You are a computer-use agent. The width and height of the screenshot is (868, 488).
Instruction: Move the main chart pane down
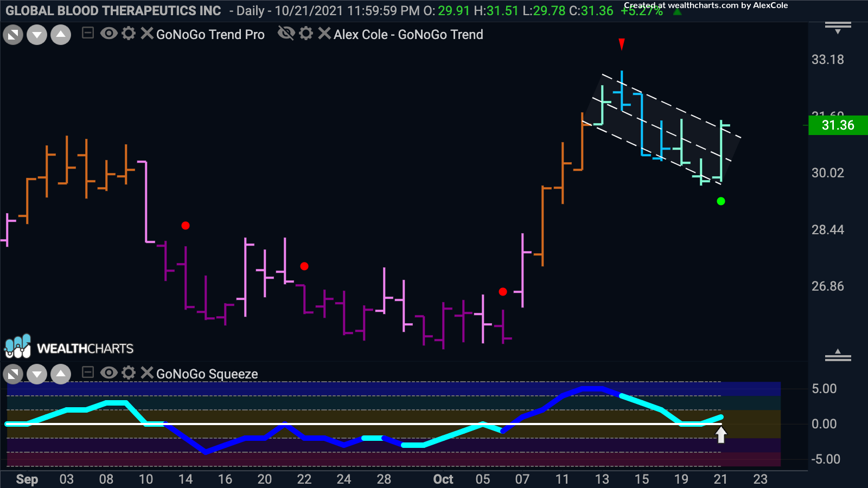(x=37, y=35)
